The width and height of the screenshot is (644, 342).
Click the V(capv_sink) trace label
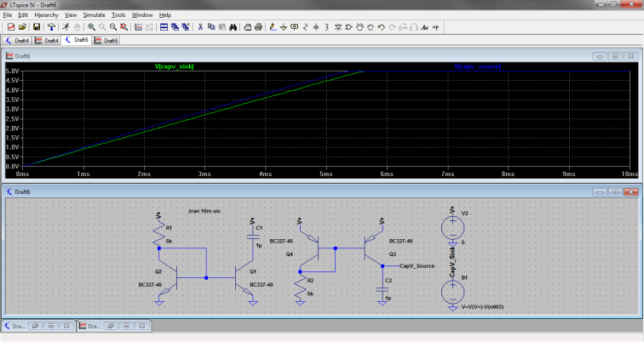point(174,66)
